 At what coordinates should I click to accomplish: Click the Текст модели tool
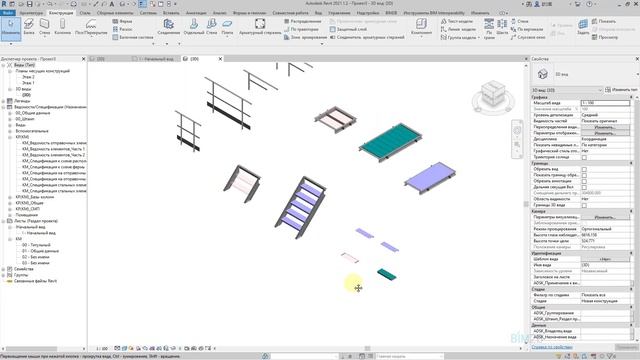click(457, 21)
